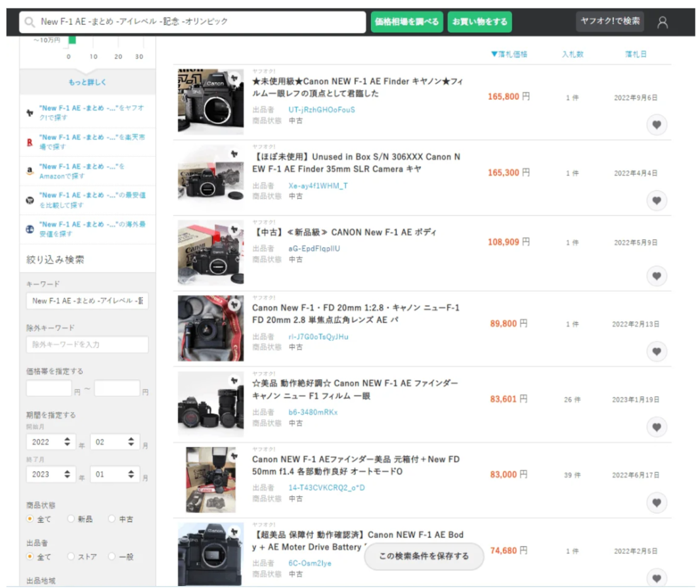Image resolution: width=700 pixels, height=588 pixels.
Task: Click auction badge on 83,000 yen thumbnail
Action: [234, 456]
